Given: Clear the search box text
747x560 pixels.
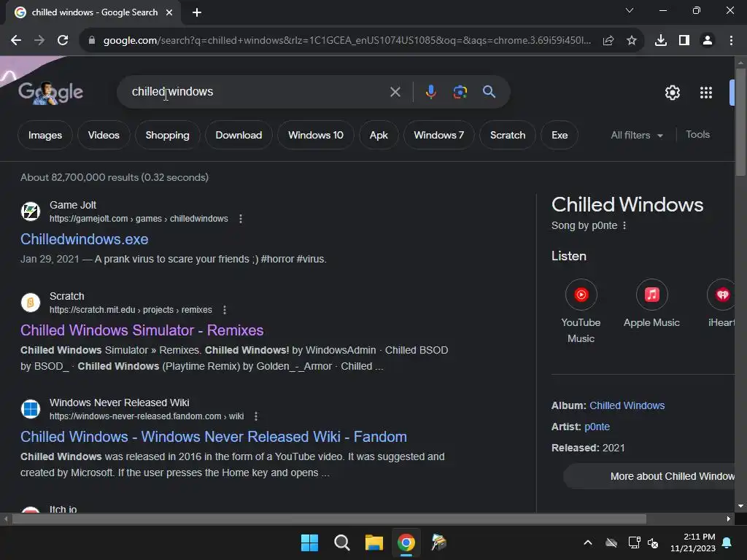Looking at the screenshot, I should 395,92.
